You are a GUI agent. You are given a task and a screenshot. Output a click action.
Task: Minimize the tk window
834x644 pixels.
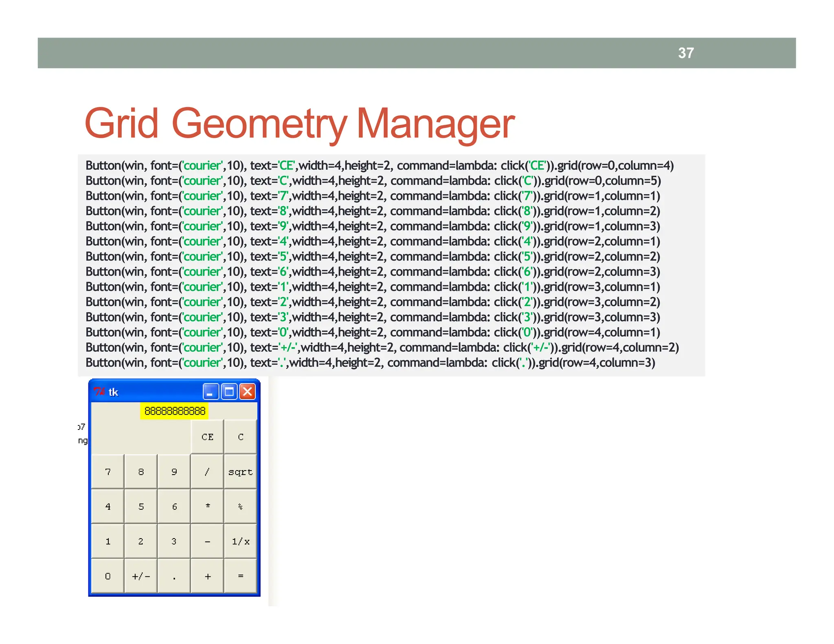(x=211, y=392)
